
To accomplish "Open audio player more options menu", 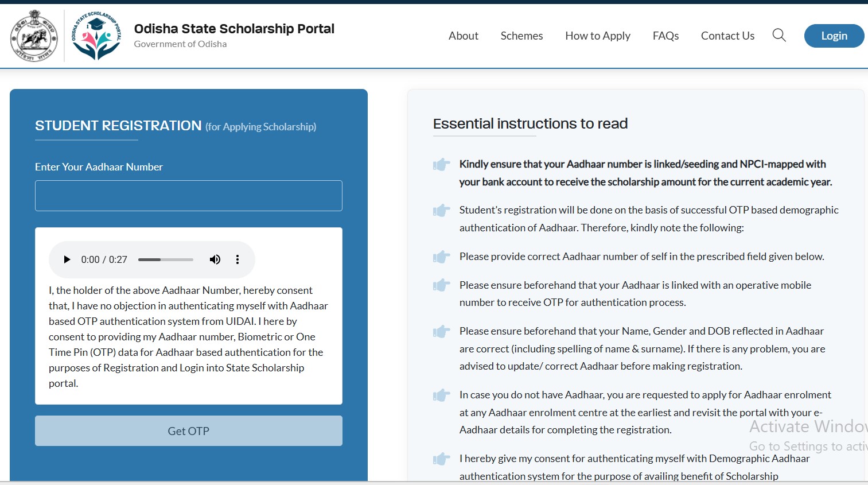I will (x=238, y=259).
